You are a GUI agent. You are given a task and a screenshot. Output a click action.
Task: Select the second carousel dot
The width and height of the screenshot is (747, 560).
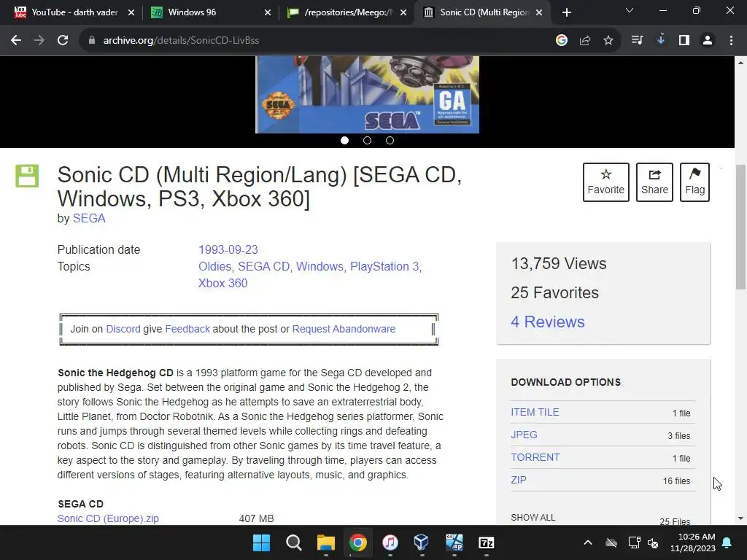pos(368,141)
